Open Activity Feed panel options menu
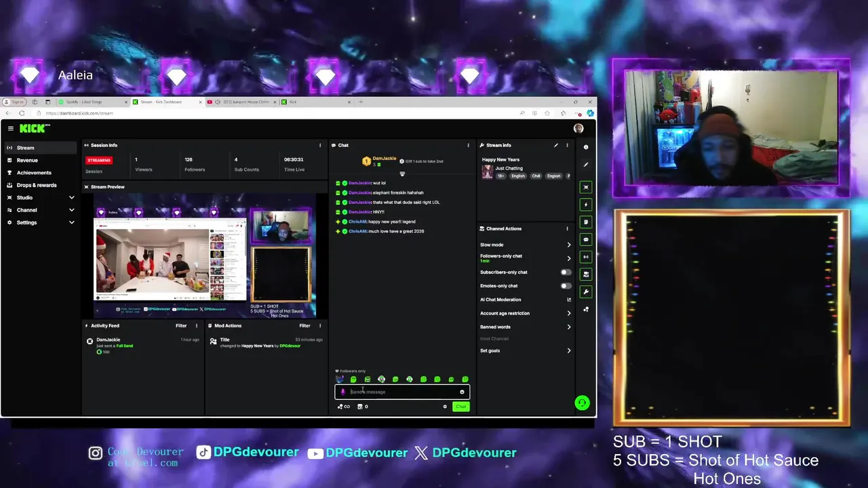 [197, 325]
